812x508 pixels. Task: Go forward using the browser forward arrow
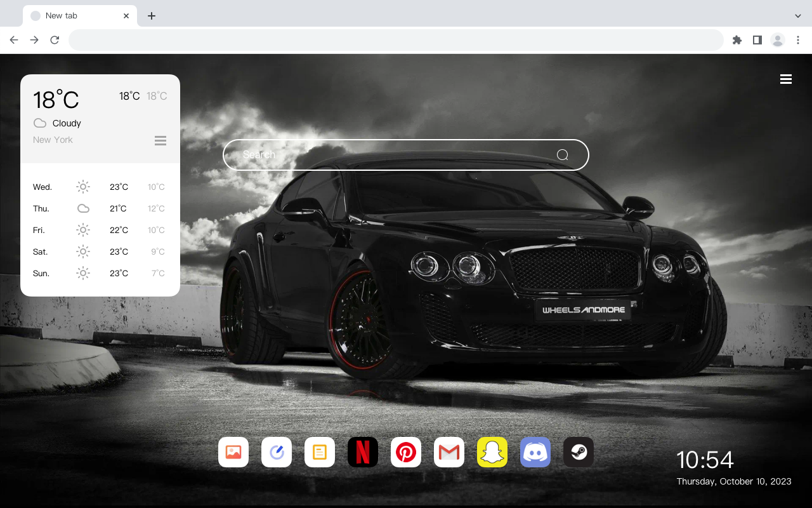click(x=34, y=40)
